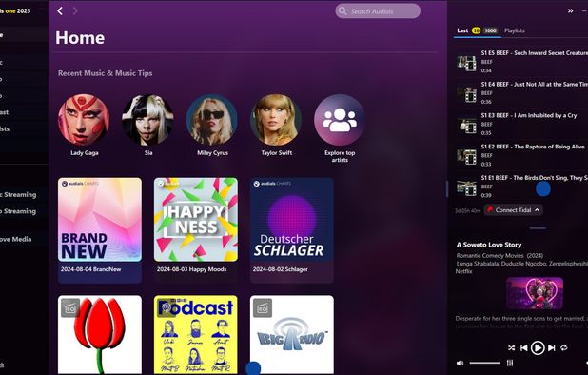Screen dimensions: 588x375
Task: Open Taylor Swift artist circle
Action: [276, 120]
